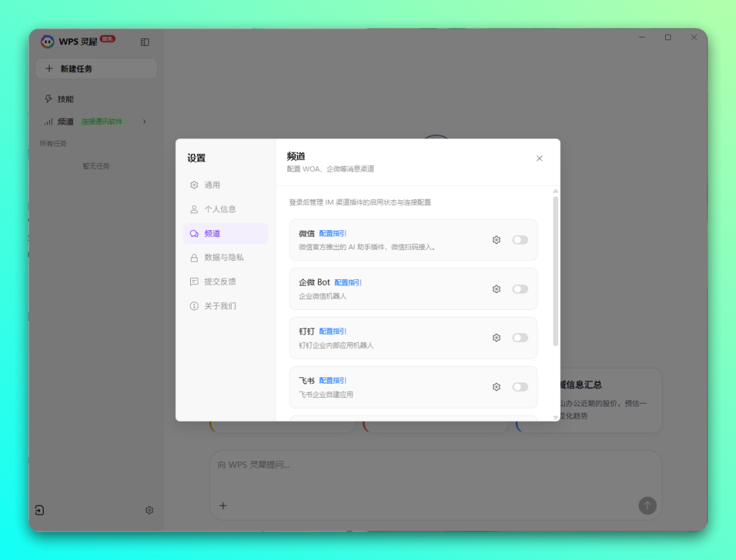This screenshot has width=736, height=560.
Task: Open settings gear for the 飞书 channel
Action: (496, 386)
